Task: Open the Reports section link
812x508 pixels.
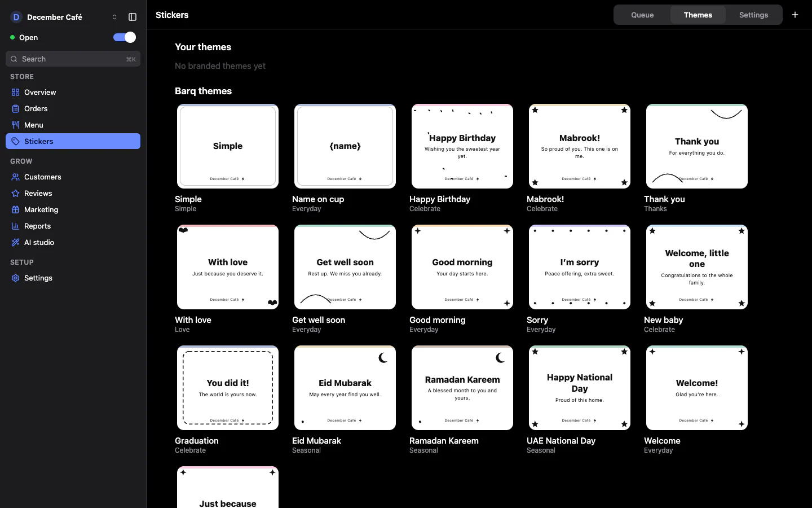Action: pyautogui.click(x=73, y=226)
